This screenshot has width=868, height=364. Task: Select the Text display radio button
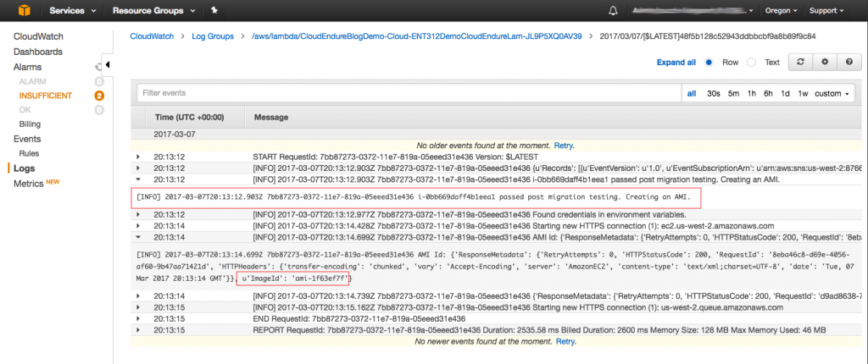click(751, 63)
